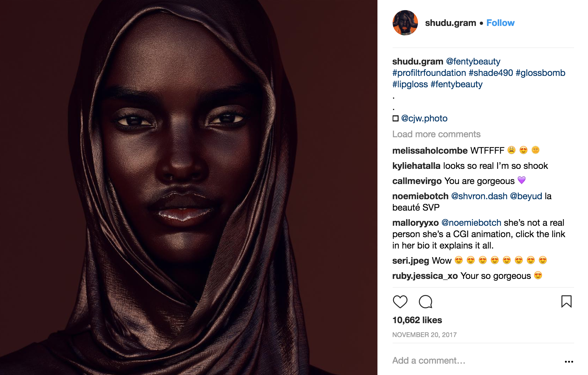Open the #profiltrfoundation hashtag
The image size is (588, 375).
(429, 73)
